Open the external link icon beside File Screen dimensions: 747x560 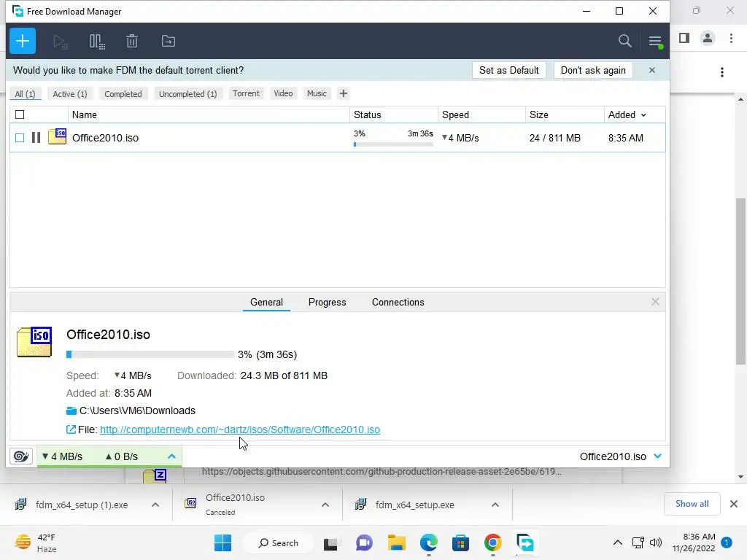tap(71, 429)
